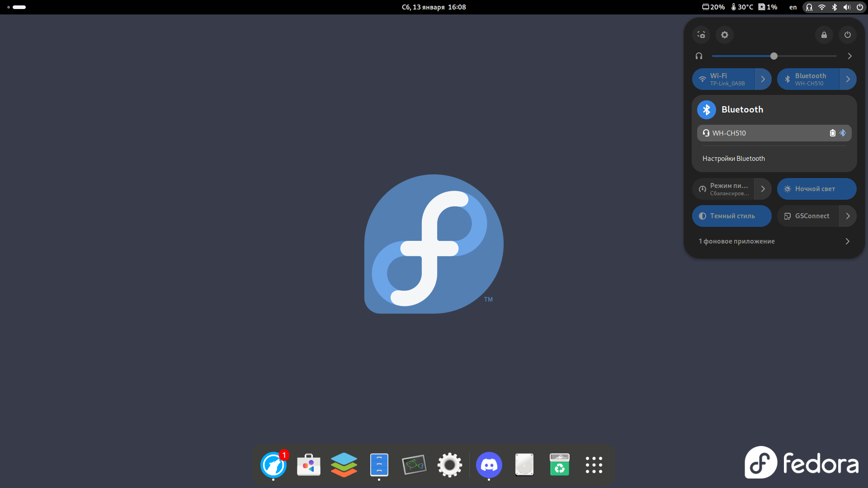Open the Files manager from dock
868x488 pixels.
click(x=379, y=465)
